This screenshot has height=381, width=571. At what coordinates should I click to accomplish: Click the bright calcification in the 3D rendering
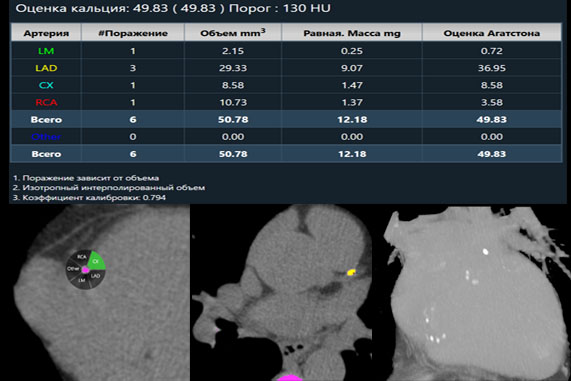coord(485,251)
